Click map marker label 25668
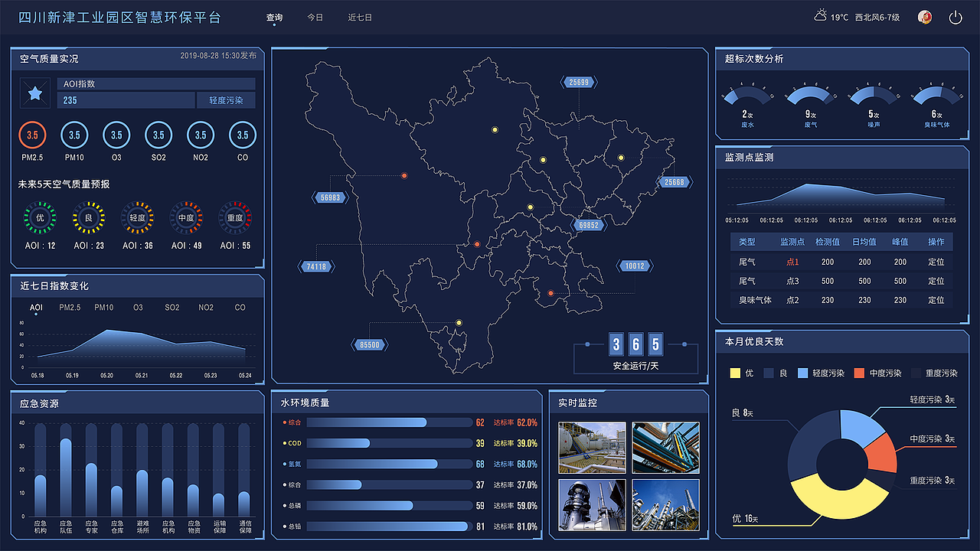This screenshot has width=980, height=551. (x=675, y=182)
